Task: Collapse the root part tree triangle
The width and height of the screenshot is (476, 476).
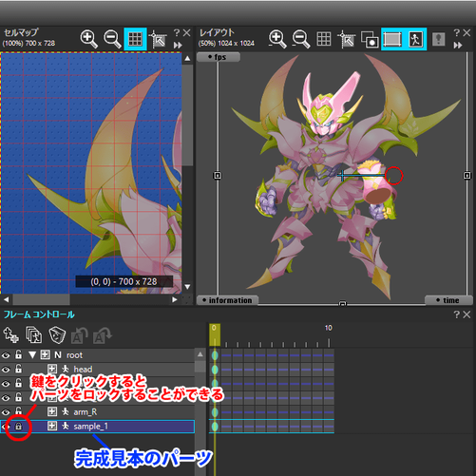Action: 32,355
